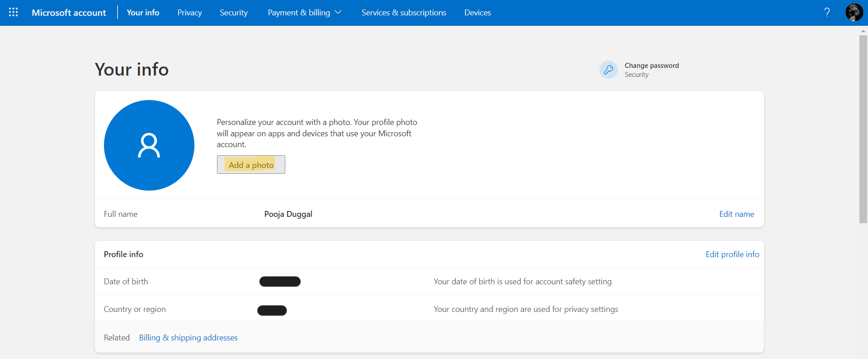Click the Microsoft account title

pyautogui.click(x=69, y=13)
